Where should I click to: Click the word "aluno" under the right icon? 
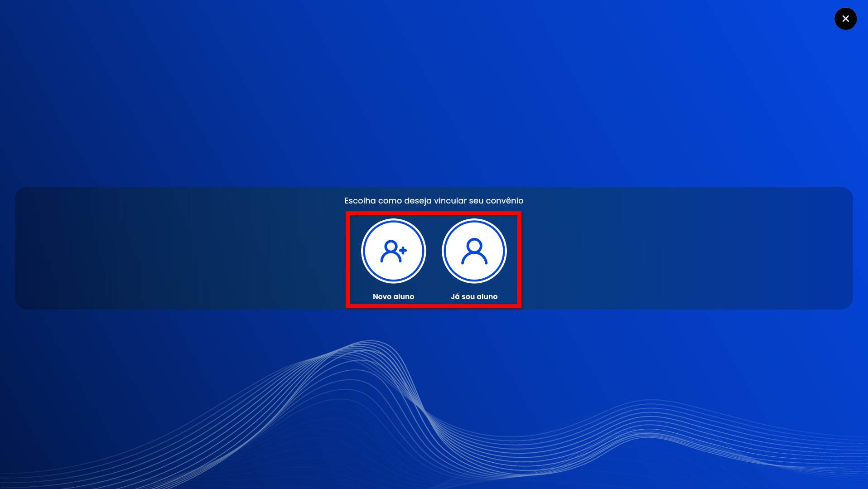(x=487, y=296)
